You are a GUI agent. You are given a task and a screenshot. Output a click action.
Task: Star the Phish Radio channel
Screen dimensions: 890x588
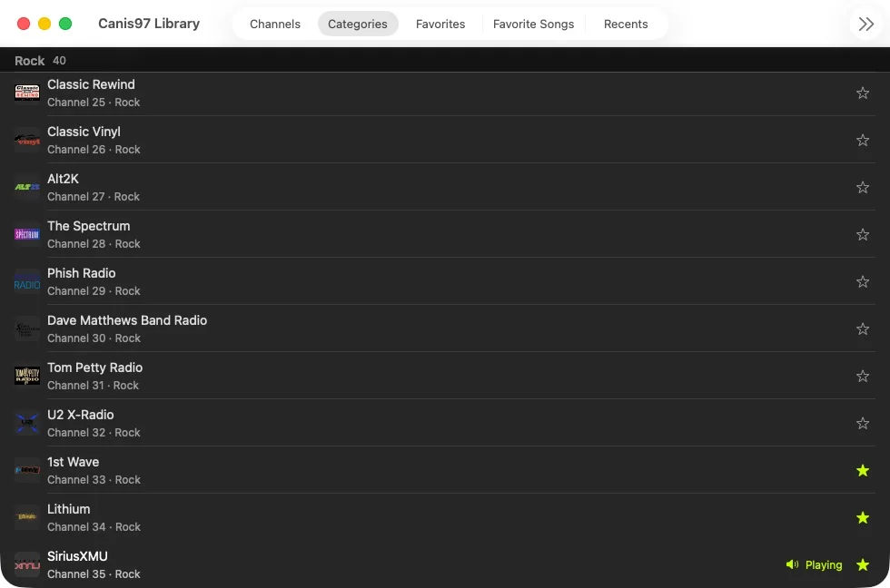point(862,282)
